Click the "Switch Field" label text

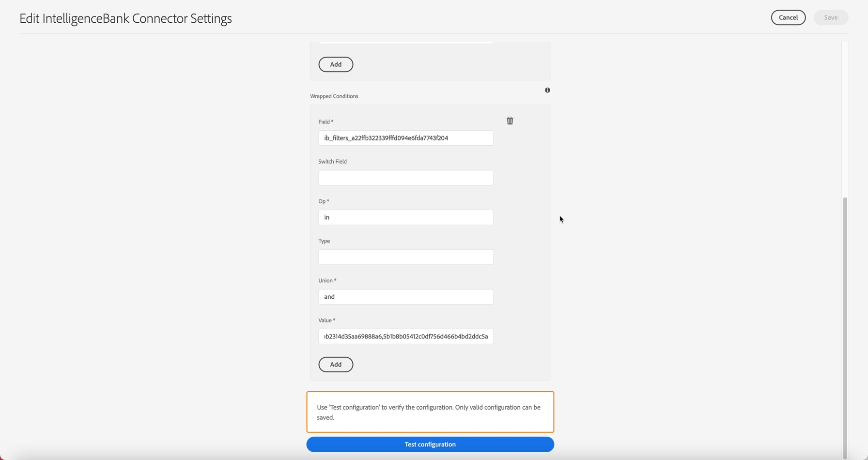click(332, 162)
